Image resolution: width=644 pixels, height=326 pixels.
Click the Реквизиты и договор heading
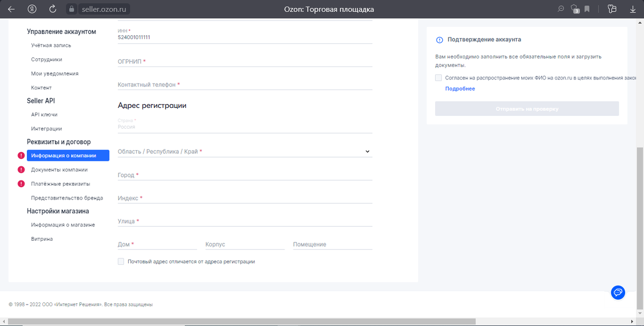tap(58, 142)
